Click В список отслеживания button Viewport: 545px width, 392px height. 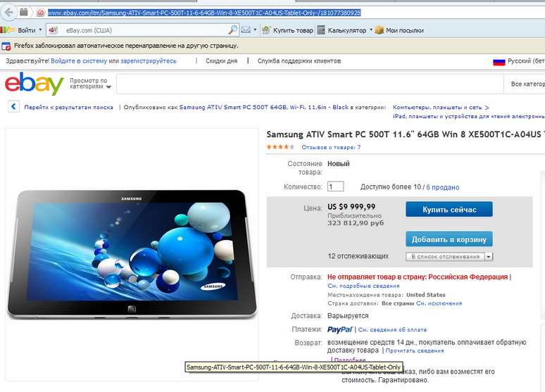point(445,256)
